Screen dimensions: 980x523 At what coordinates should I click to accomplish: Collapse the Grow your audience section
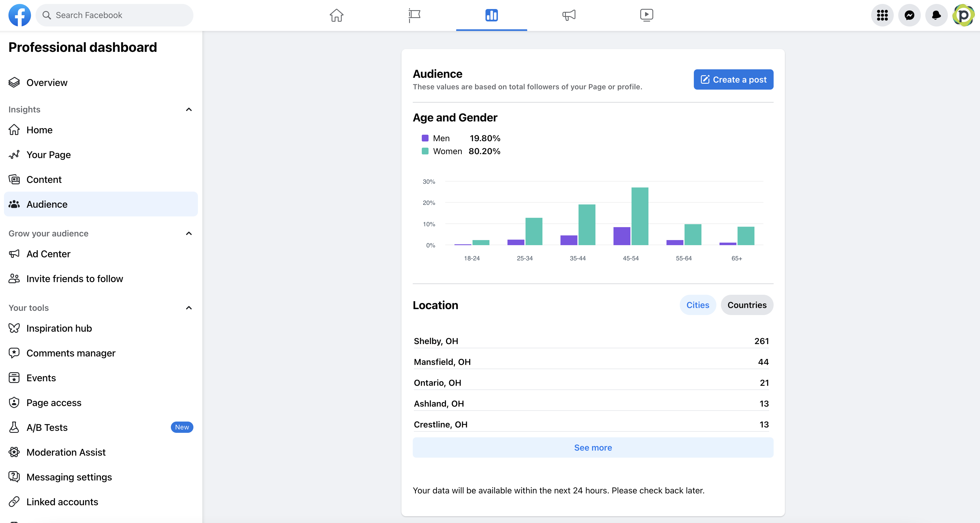point(189,234)
